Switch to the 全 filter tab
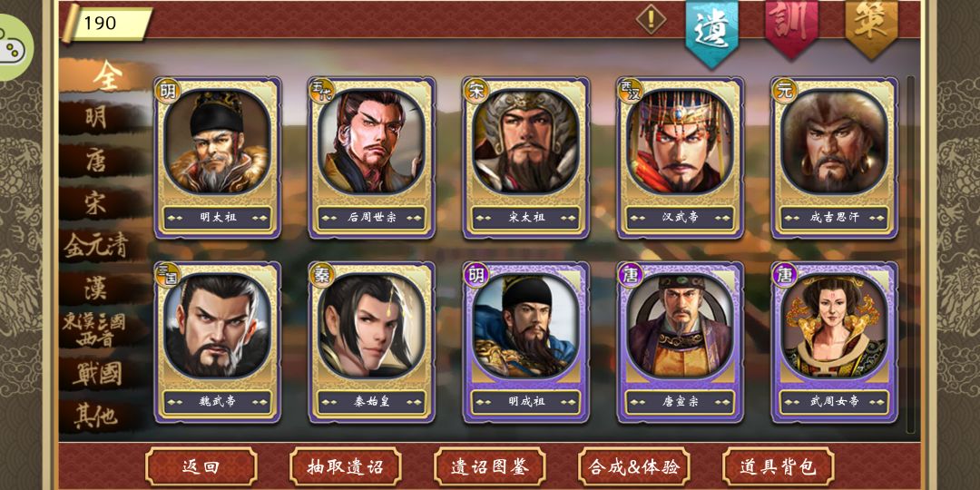This screenshot has width=980, height=490. pyautogui.click(x=107, y=76)
